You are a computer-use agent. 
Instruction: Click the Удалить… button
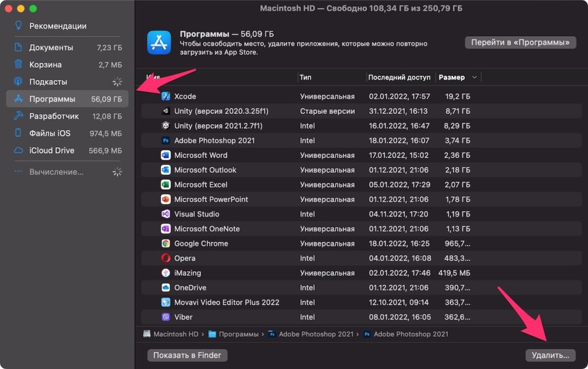tap(551, 355)
